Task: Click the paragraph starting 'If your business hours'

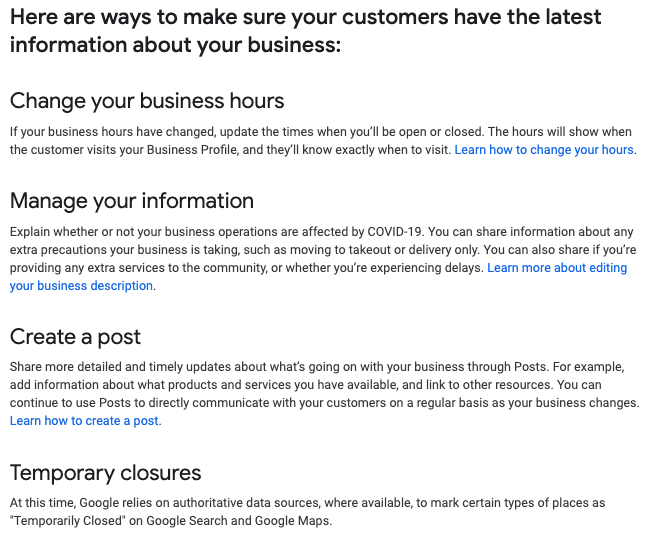Action: 323,141
